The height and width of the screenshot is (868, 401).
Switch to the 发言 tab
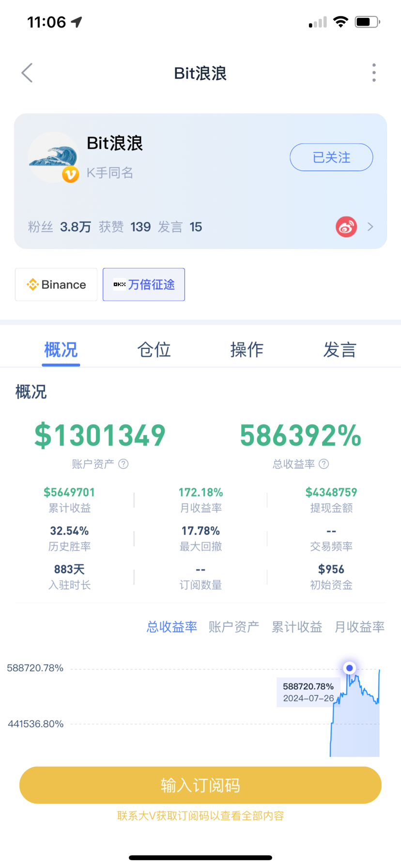[340, 349]
